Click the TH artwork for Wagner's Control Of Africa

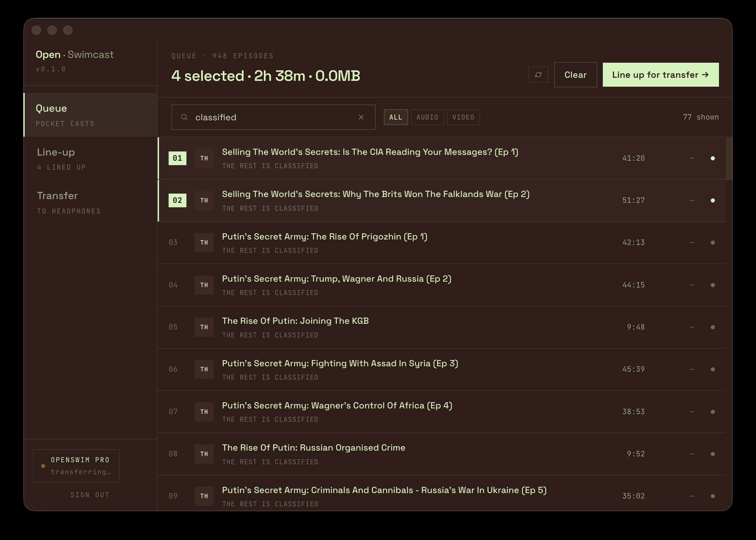pyautogui.click(x=204, y=412)
